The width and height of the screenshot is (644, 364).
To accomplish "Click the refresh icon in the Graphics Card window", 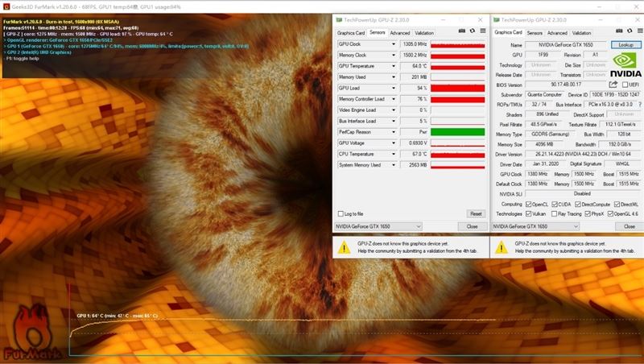I will [x=630, y=31].
